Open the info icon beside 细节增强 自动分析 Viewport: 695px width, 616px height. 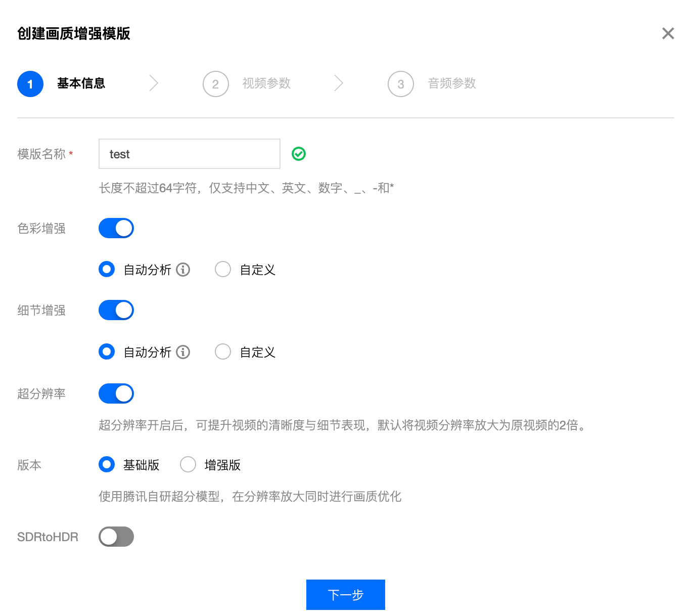(183, 352)
